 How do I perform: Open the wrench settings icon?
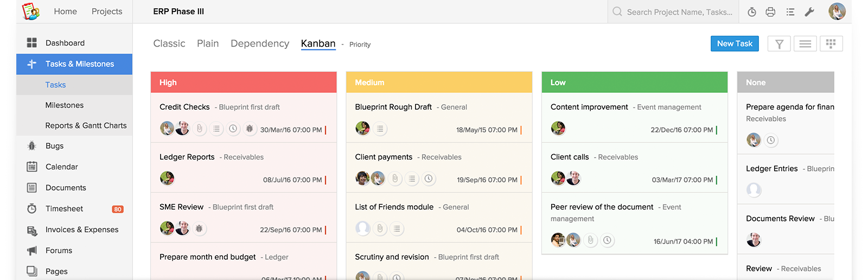(x=809, y=12)
